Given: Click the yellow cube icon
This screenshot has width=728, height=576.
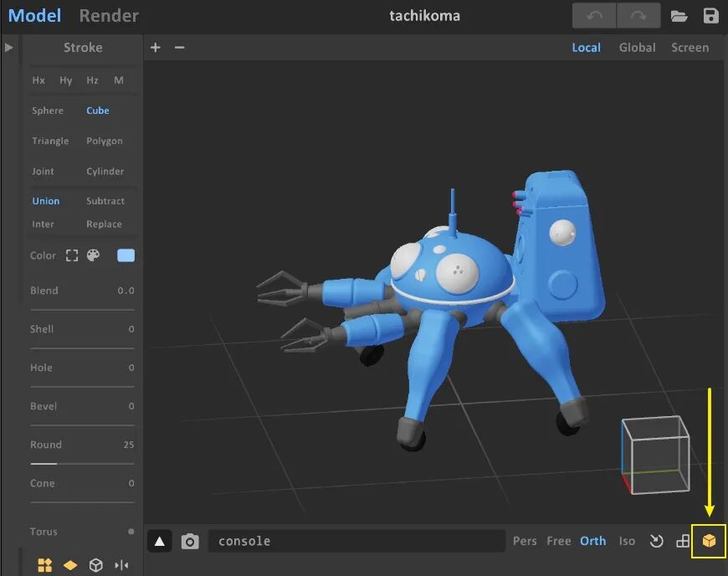Looking at the screenshot, I should point(709,541).
